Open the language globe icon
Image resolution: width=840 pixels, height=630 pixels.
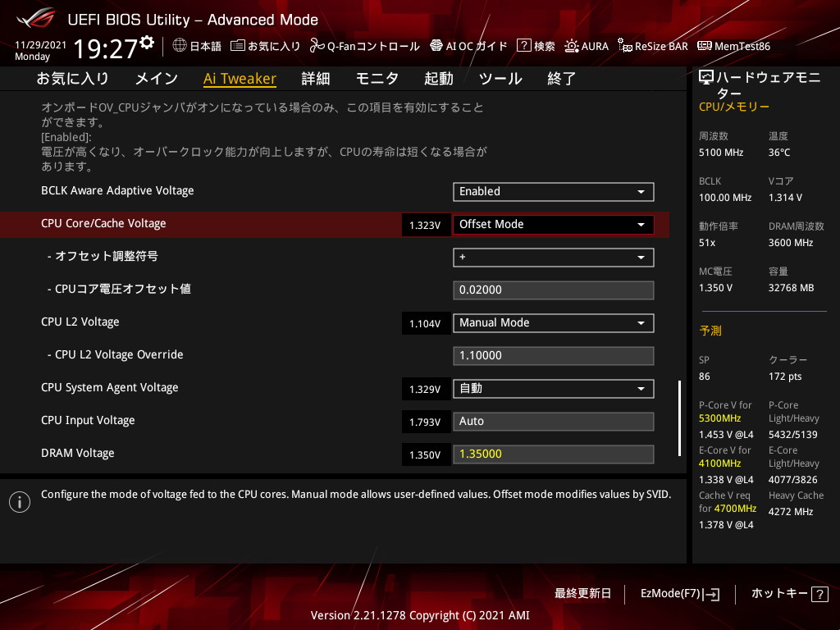tap(180, 46)
